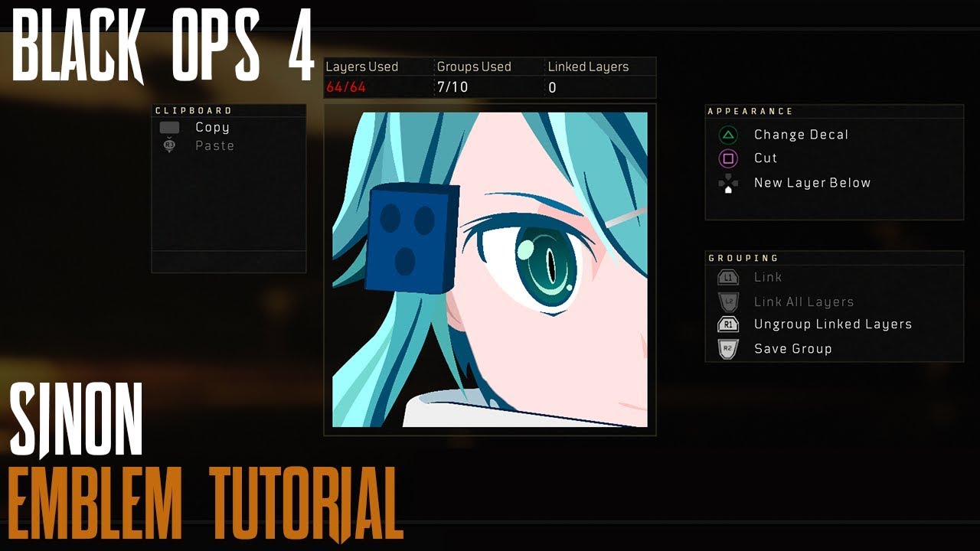Click the square Cut button icon
This screenshot has width=980, height=551.
[x=728, y=158]
